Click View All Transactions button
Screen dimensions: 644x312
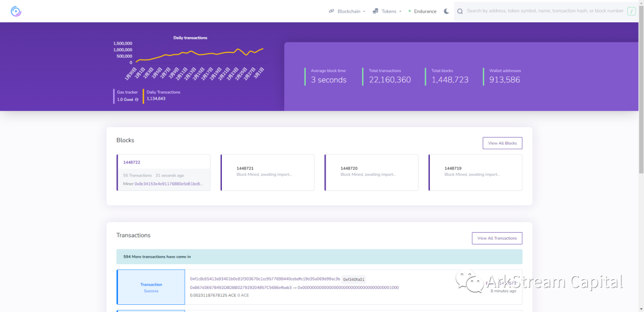pyautogui.click(x=497, y=238)
